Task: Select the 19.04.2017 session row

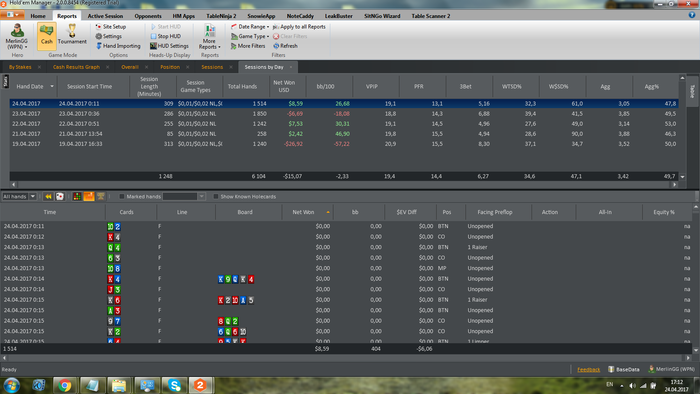Action: (344, 144)
